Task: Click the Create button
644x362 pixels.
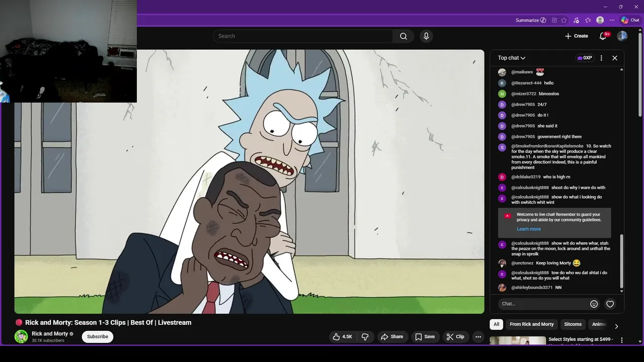Action: (x=577, y=36)
